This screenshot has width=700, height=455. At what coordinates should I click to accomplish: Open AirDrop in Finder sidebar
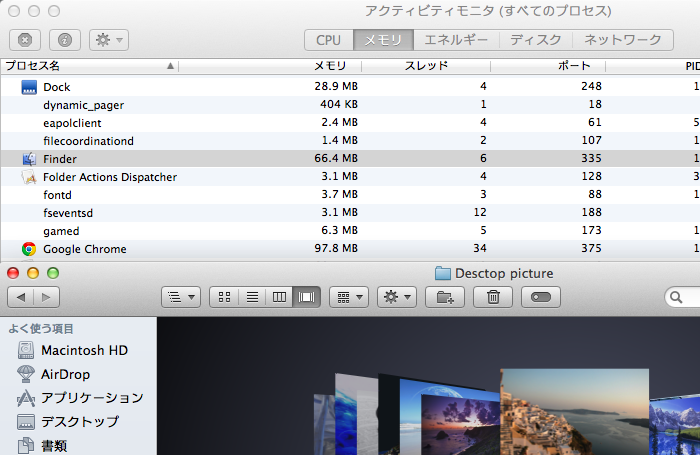coord(65,374)
